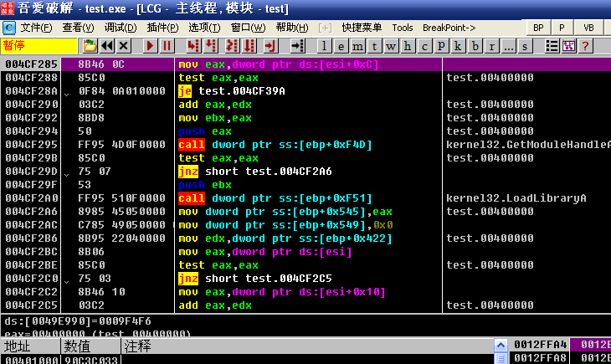Click the VB button
This screenshot has width=611, height=364.
(x=588, y=28)
